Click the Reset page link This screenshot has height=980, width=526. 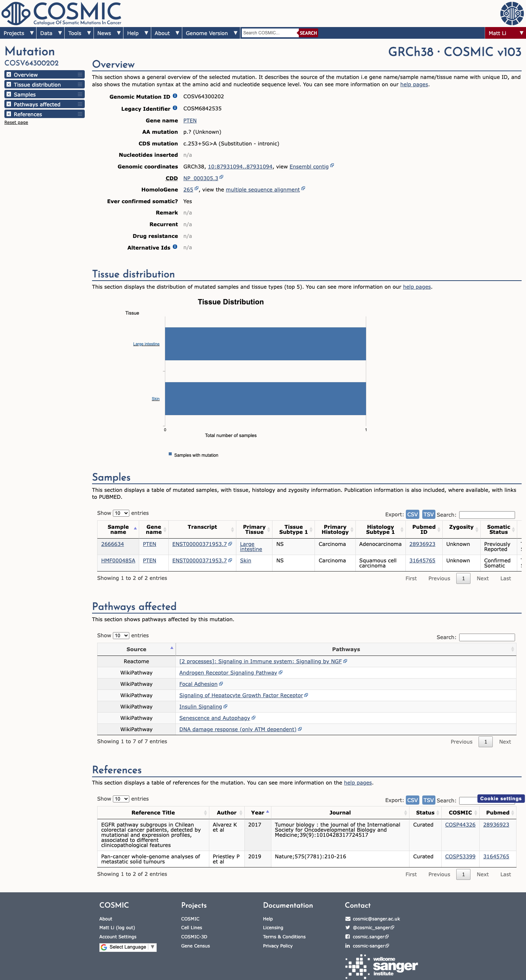click(16, 122)
